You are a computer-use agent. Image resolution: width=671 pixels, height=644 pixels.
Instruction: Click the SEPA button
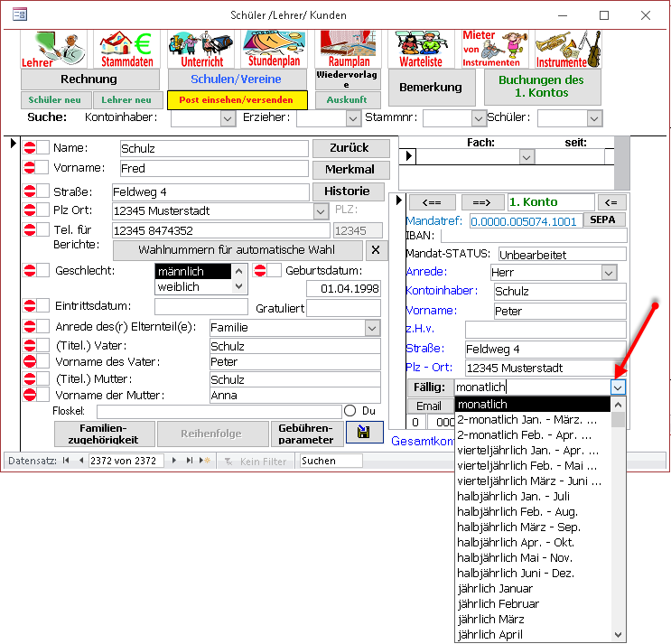pos(603,219)
